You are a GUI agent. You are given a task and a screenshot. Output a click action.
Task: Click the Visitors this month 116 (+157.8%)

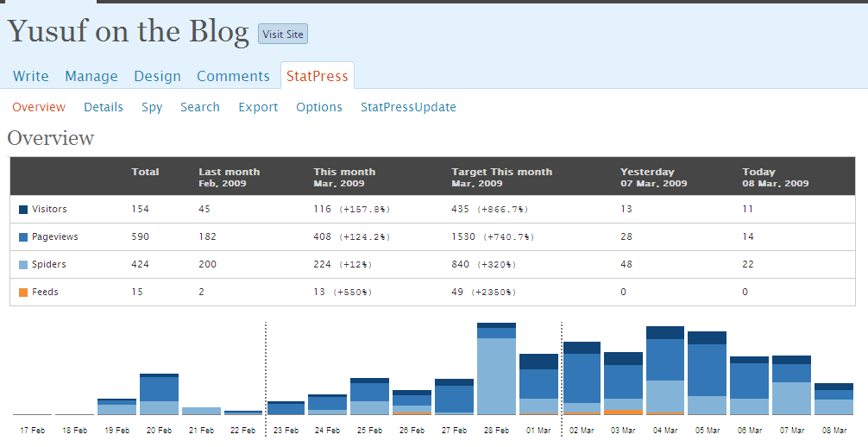(352, 209)
